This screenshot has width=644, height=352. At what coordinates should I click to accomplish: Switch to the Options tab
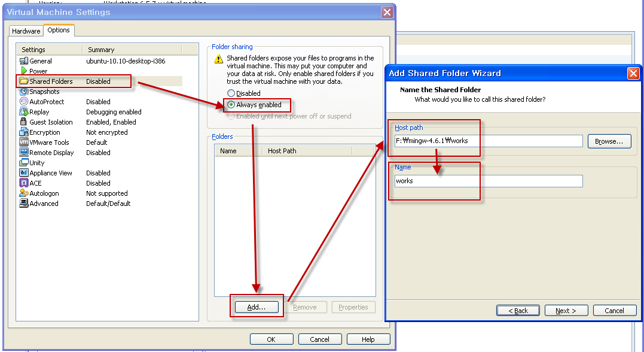[59, 30]
